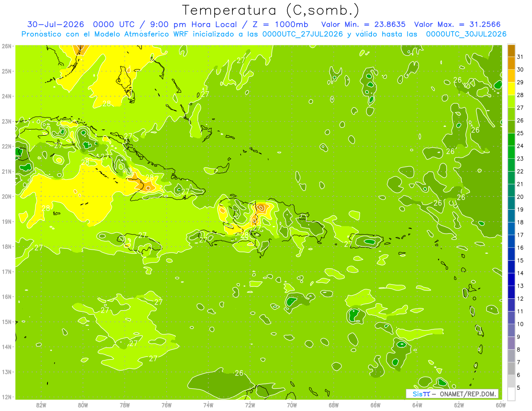Click the latitude label "14N"
Image resolution: width=532 pixels, height=411 pixels.
(7, 347)
